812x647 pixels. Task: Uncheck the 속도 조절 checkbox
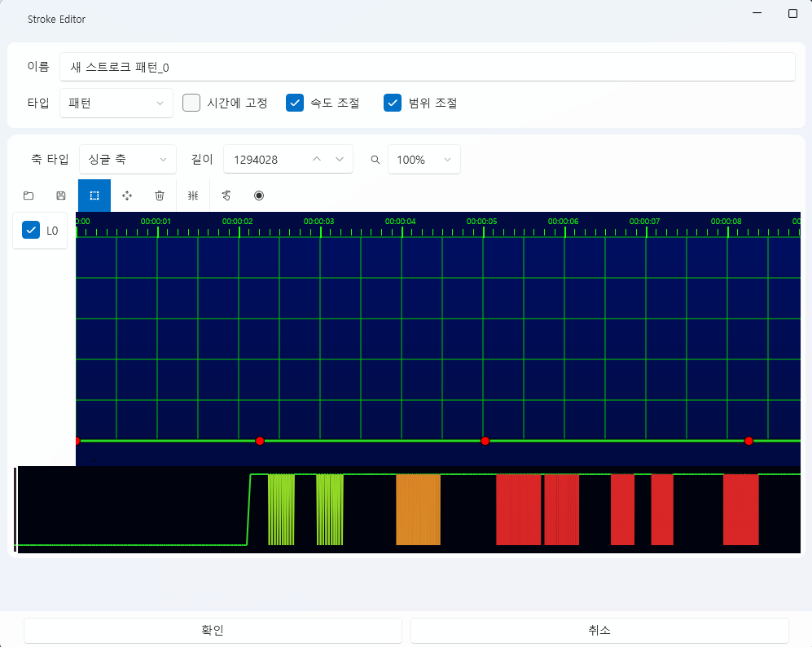click(295, 103)
